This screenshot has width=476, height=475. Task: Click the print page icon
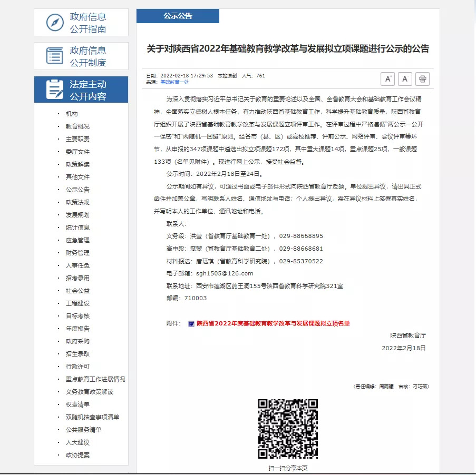[x=422, y=79]
